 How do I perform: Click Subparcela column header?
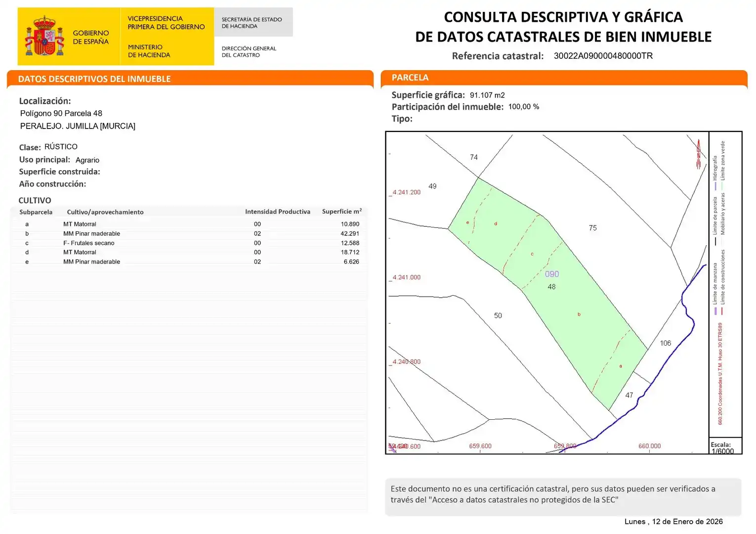point(36,212)
